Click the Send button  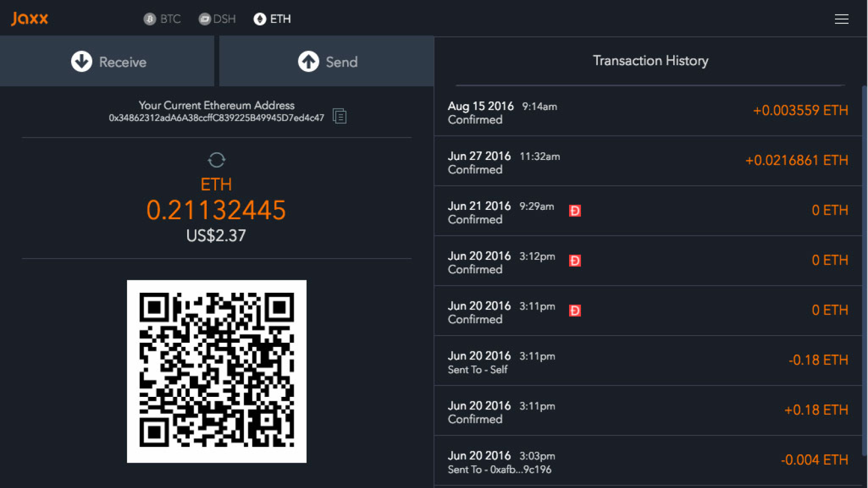[327, 61]
